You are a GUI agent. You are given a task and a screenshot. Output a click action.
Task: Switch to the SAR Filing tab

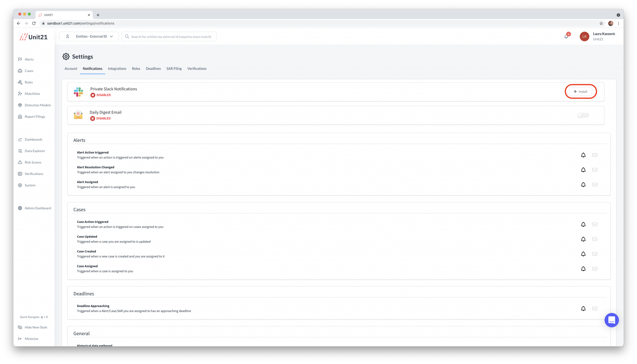174,69
